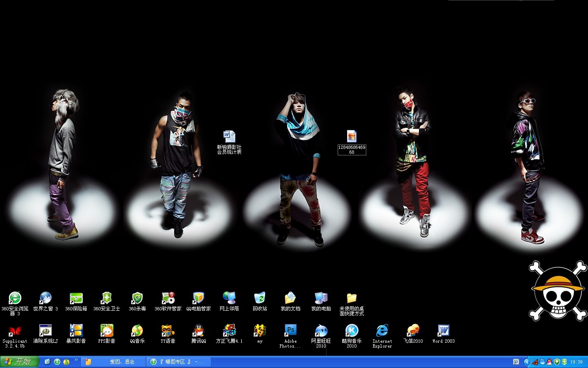Click the green lightning shield tray icon
Screen dimensions: 588x368
(x=557, y=362)
